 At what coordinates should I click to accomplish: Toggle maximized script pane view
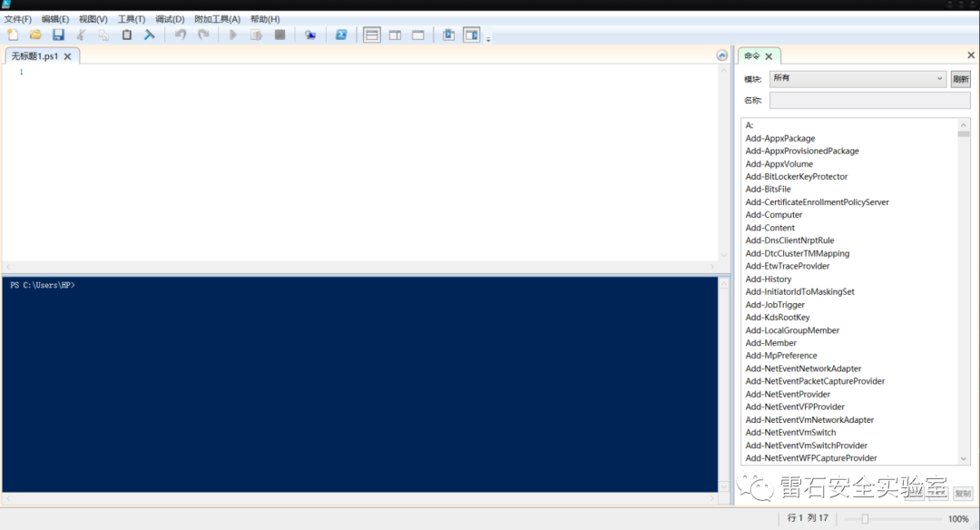tap(417, 34)
